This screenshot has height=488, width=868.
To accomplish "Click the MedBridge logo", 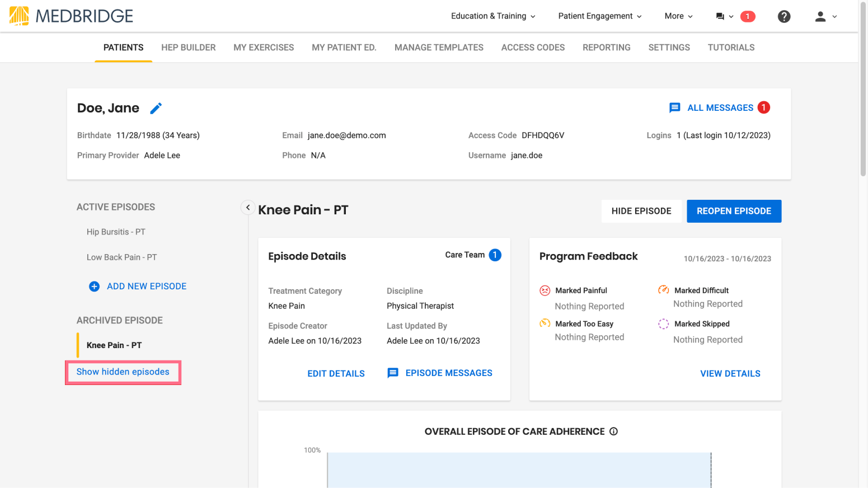I will click(71, 16).
